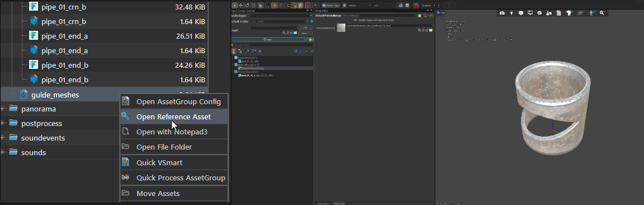Click the Preview State button
Screen dimensions: 644x205
click(x=331, y=6)
